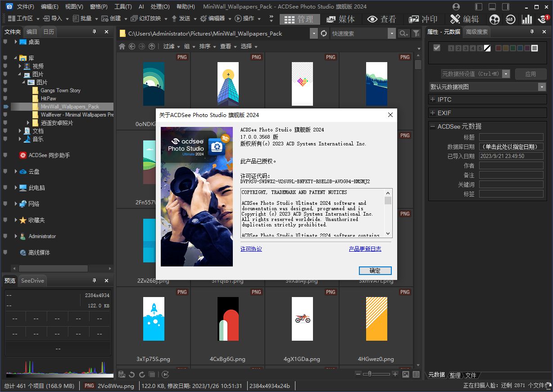
Task: Clear rating with slashed box
Action: point(487,48)
